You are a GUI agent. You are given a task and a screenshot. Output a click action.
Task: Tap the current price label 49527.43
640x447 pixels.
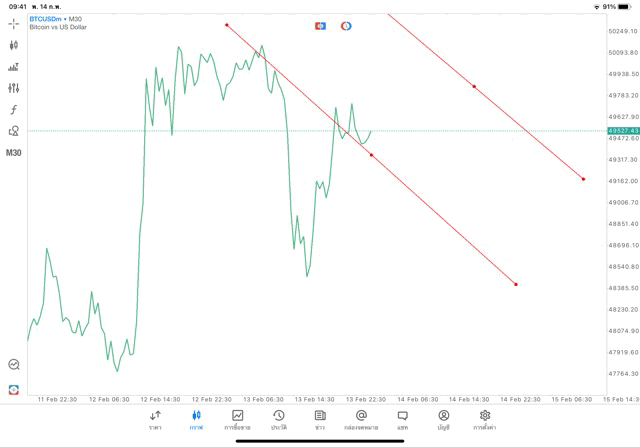point(622,131)
